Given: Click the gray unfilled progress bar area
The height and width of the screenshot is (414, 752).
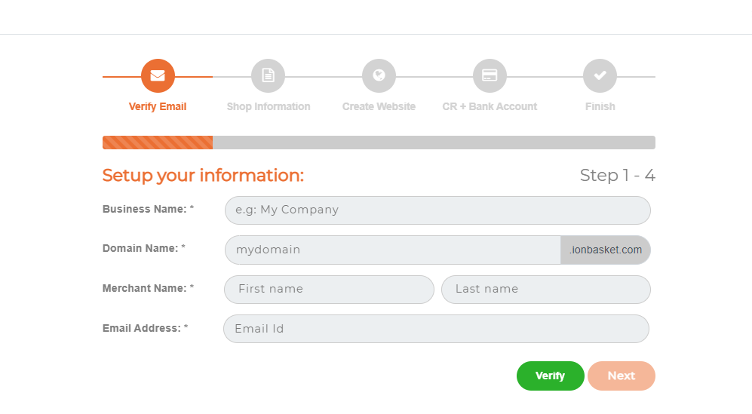Looking at the screenshot, I should coord(434,142).
